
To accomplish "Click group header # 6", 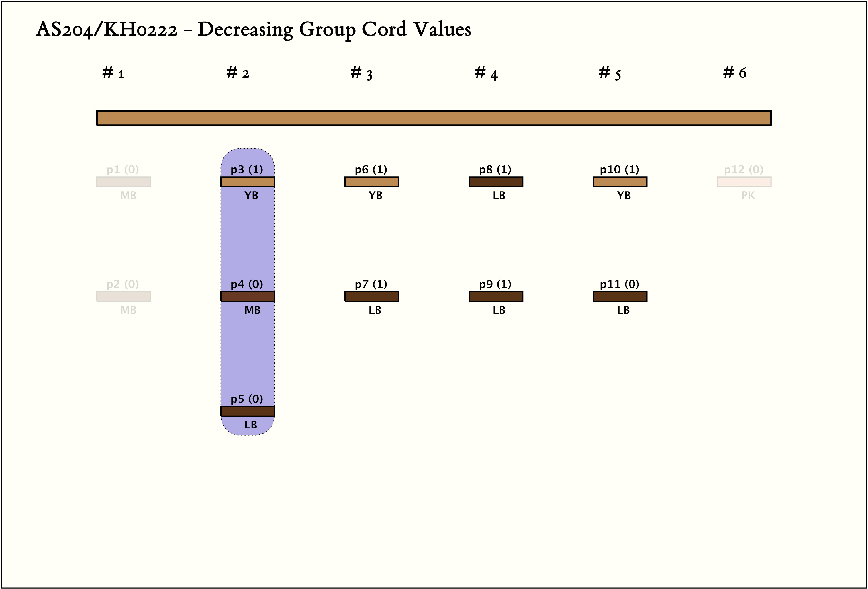I will [x=735, y=73].
